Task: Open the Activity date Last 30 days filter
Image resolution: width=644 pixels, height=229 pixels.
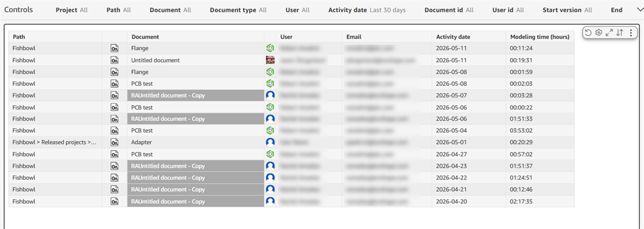Action: (367, 10)
